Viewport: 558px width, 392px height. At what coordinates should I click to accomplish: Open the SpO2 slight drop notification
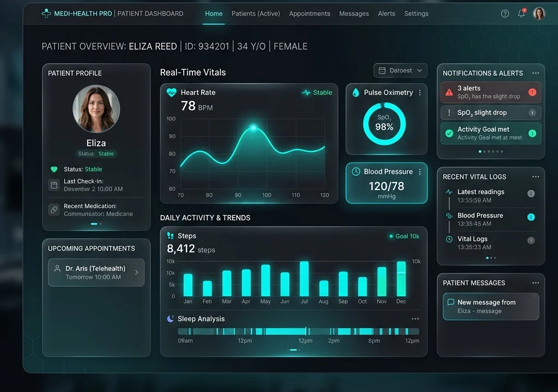[x=491, y=112]
